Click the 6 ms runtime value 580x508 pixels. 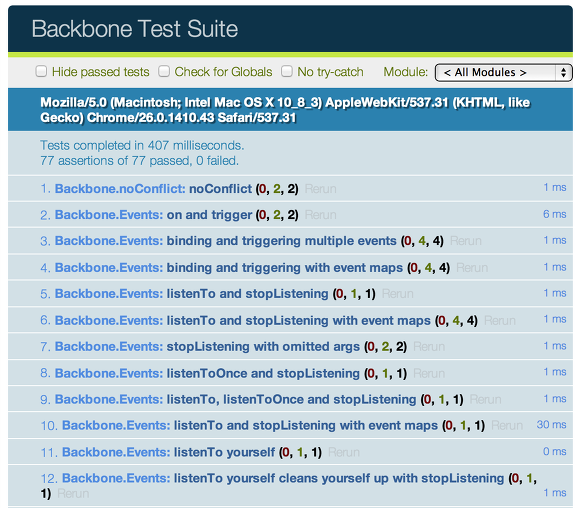pyautogui.click(x=554, y=214)
